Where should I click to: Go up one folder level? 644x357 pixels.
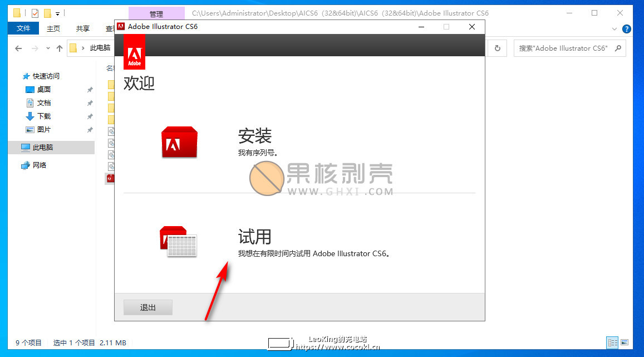[x=60, y=48]
